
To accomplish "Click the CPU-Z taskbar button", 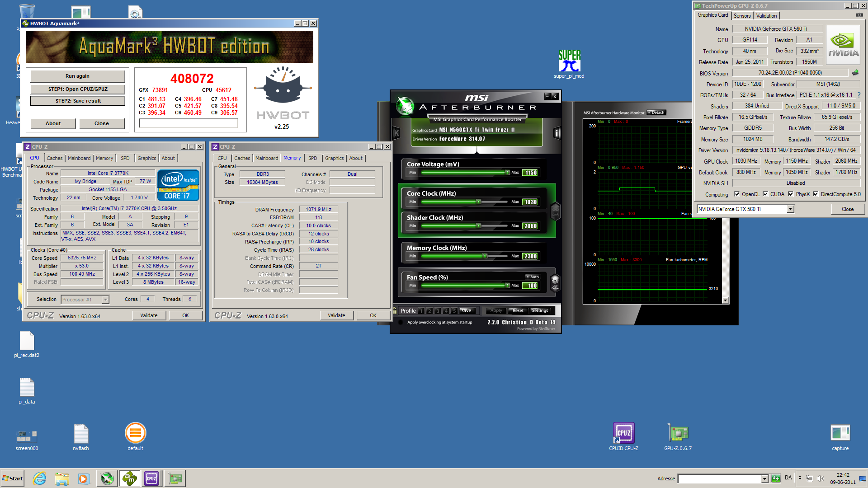I will pyautogui.click(x=151, y=479).
